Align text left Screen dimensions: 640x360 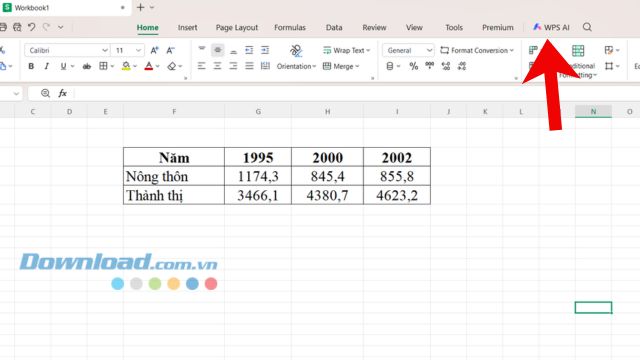202,66
